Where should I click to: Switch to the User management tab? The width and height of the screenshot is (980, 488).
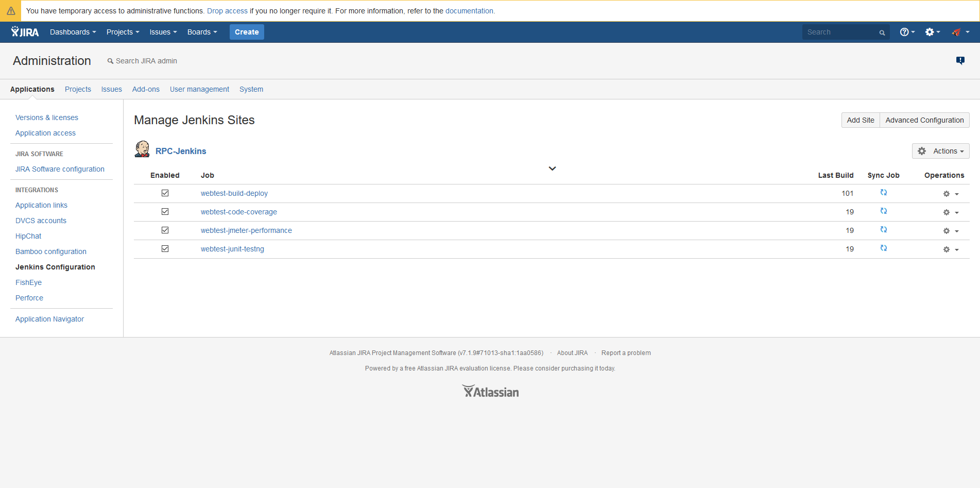coord(199,89)
